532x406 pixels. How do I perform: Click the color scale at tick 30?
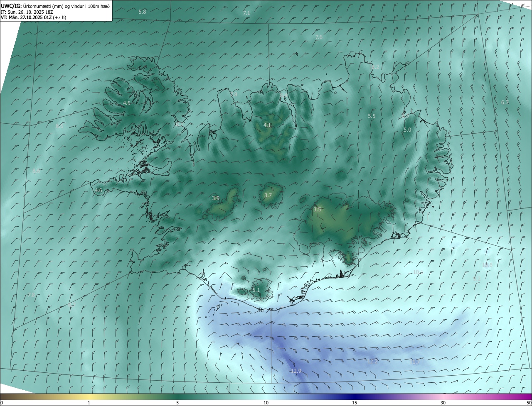point(443,403)
